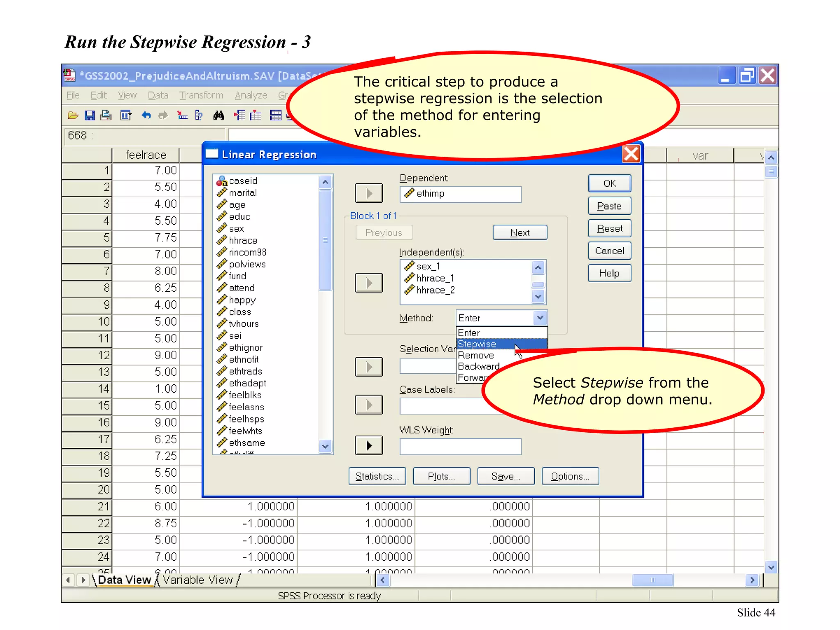Viewport: 840px width, 630px height.
Task: Click arrow button to move variable to Independent(s)
Action: coord(369,283)
